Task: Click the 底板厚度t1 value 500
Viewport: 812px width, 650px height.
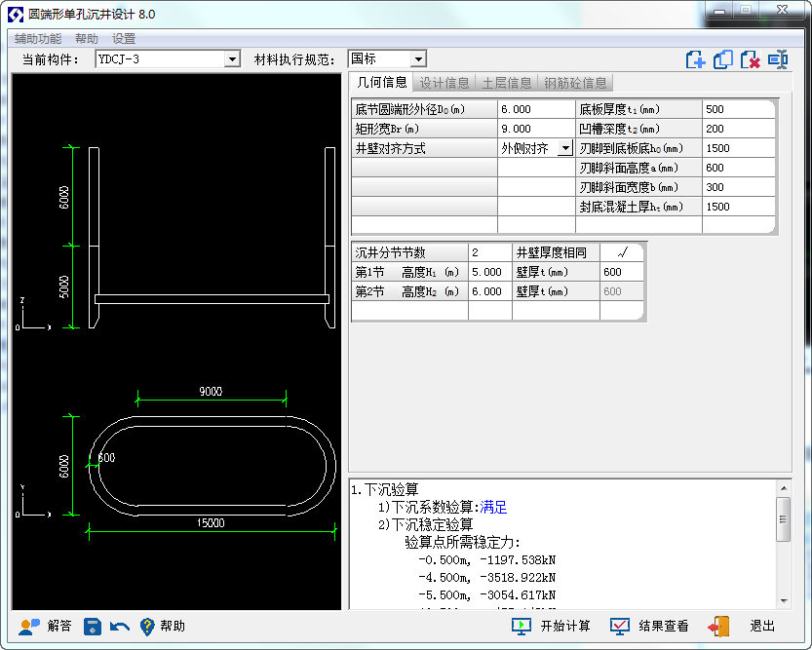Action: [x=738, y=110]
